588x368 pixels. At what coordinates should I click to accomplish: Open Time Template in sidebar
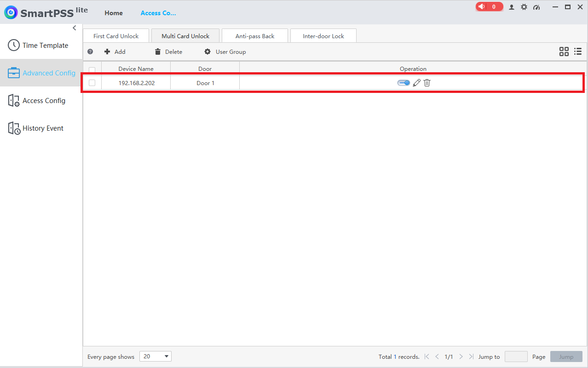tap(41, 45)
